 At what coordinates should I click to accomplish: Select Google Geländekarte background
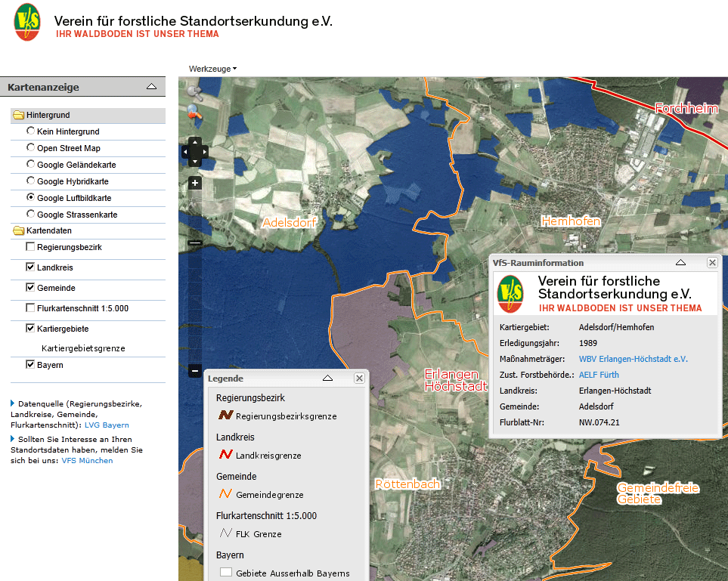click(31, 164)
